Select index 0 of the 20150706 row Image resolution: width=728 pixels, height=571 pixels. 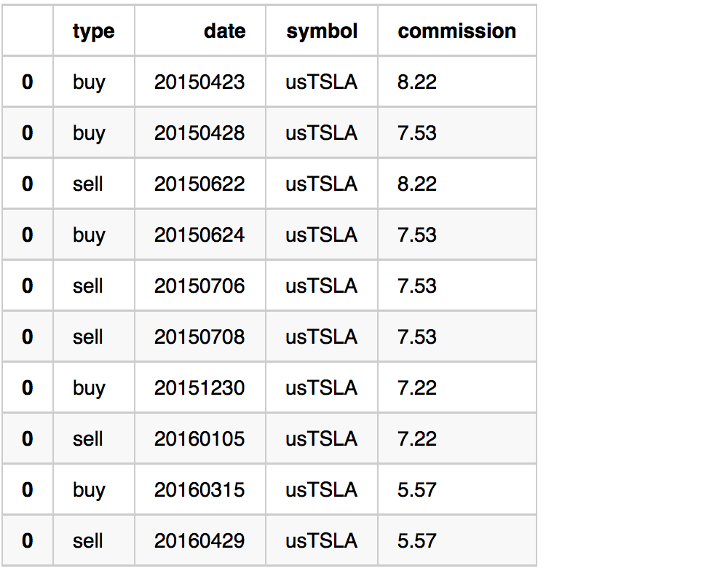tap(28, 286)
